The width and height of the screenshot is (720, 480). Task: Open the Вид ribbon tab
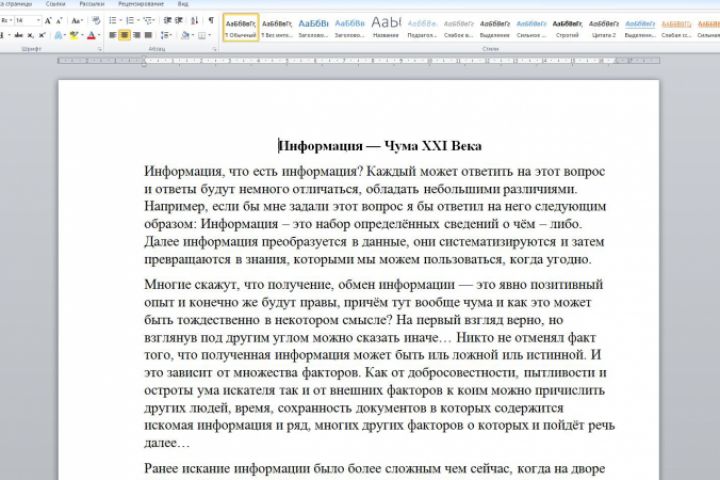tap(182, 4)
